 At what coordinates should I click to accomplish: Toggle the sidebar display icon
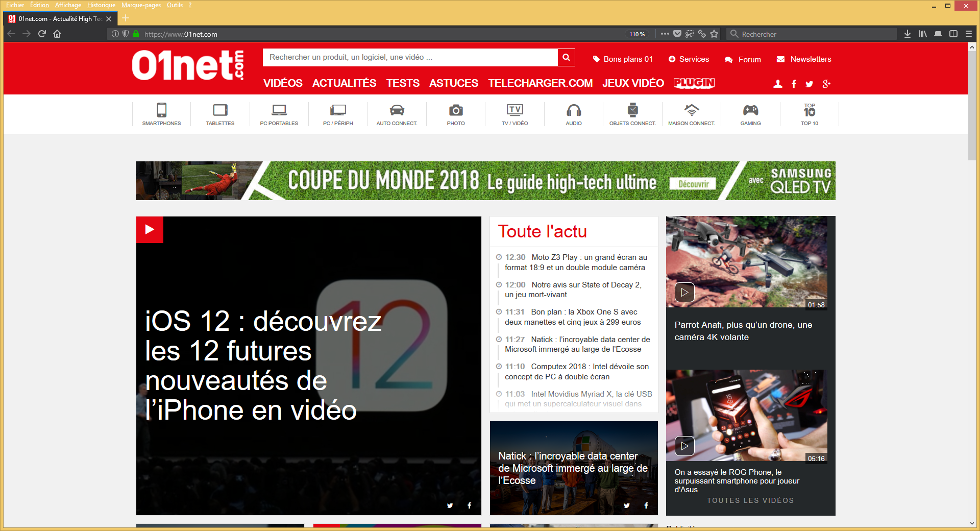(x=953, y=34)
